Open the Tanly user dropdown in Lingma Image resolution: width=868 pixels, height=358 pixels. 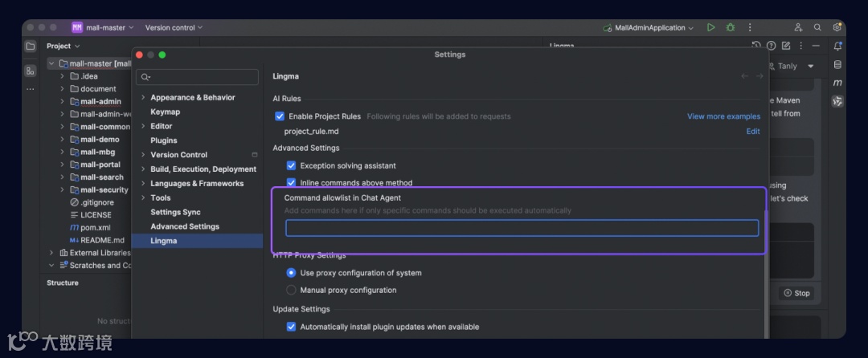[810, 67]
